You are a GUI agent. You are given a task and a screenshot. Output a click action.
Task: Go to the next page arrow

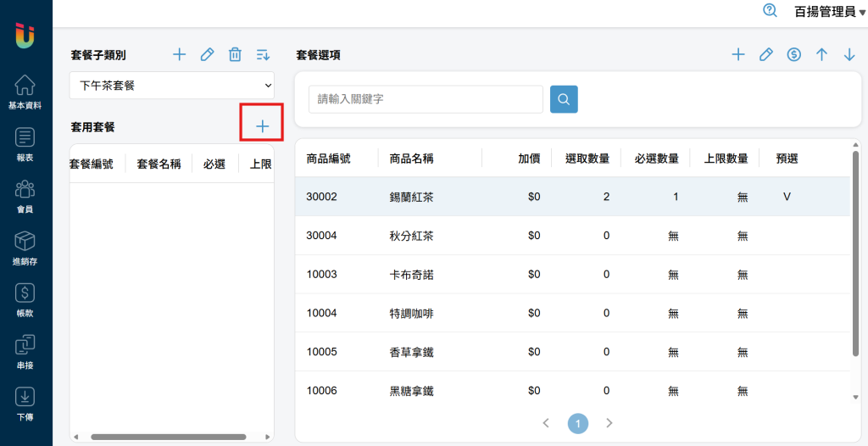(609, 422)
